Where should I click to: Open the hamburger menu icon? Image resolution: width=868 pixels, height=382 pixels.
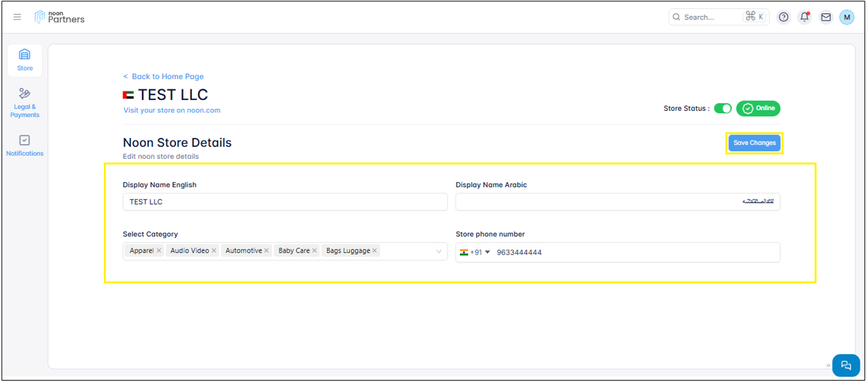coord(17,17)
